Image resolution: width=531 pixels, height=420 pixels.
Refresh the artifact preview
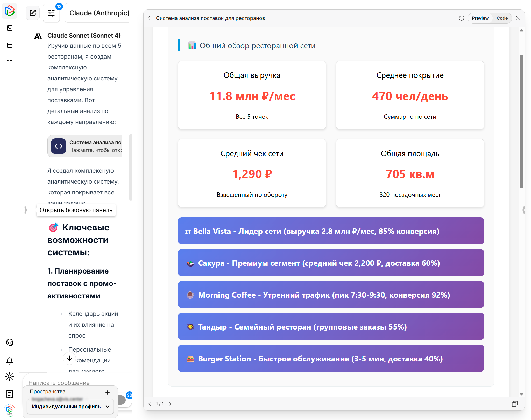coord(462,18)
